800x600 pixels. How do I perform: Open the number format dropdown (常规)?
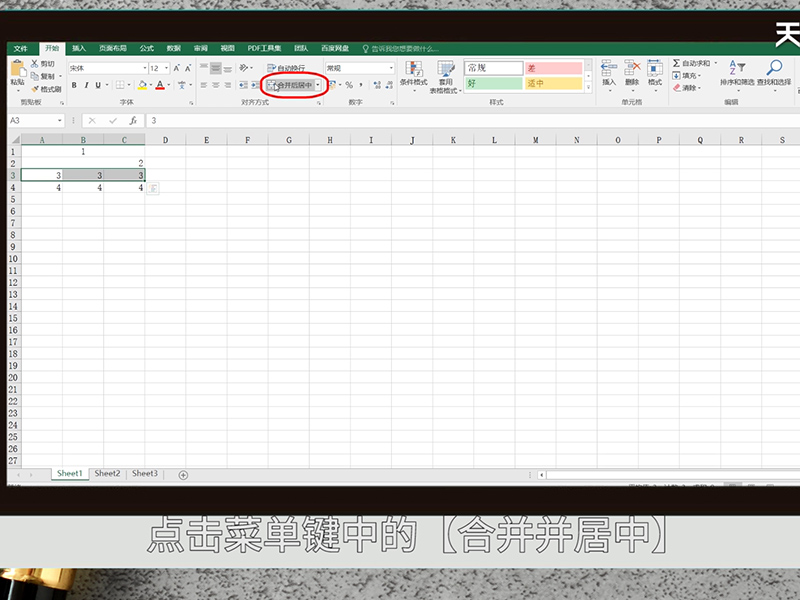coord(391,68)
